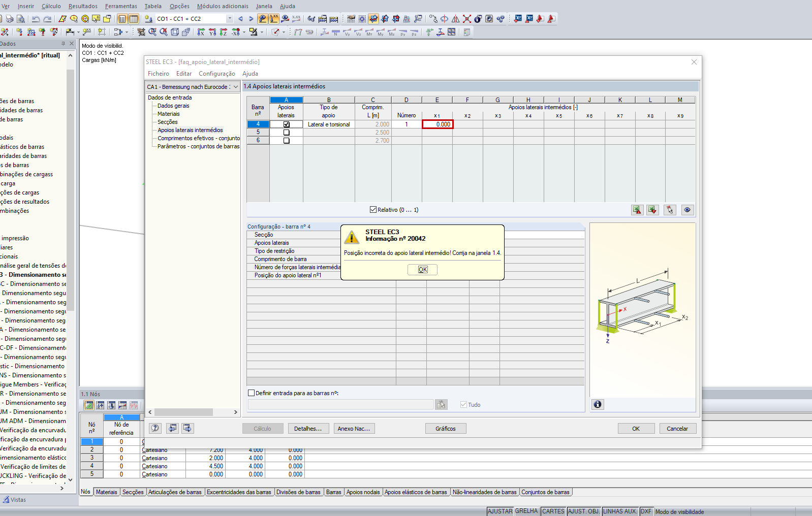Viewport: 812px width, 516px height.
Task: Click the bar selection icon beside the Tudo checkbox
Action: pos(441,404)
